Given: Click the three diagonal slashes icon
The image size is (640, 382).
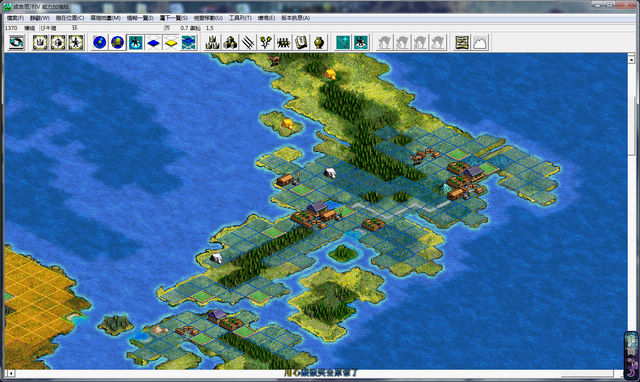Looking at the screenshot, I should tap(248, 42).
